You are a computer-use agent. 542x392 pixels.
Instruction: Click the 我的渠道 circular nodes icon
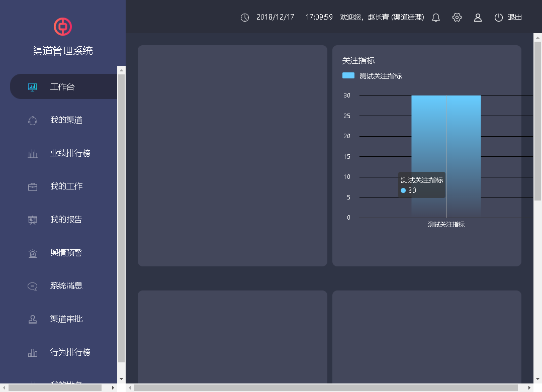33,120
